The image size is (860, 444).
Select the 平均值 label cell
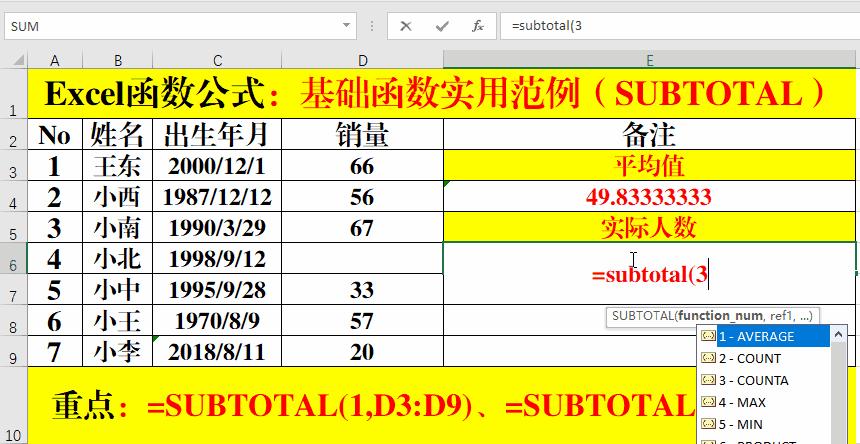649,165
